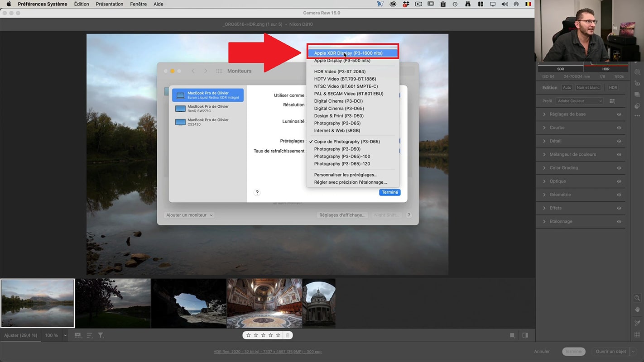Toggle visibility of Détail panel
The image size is (644, 362).
(x=619, y=141)
